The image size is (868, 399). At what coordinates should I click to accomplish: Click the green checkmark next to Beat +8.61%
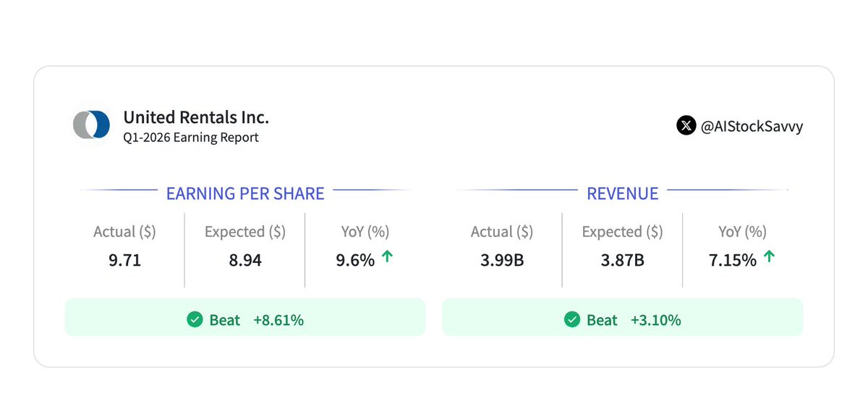pyautogui.click(x=195, y=319)
